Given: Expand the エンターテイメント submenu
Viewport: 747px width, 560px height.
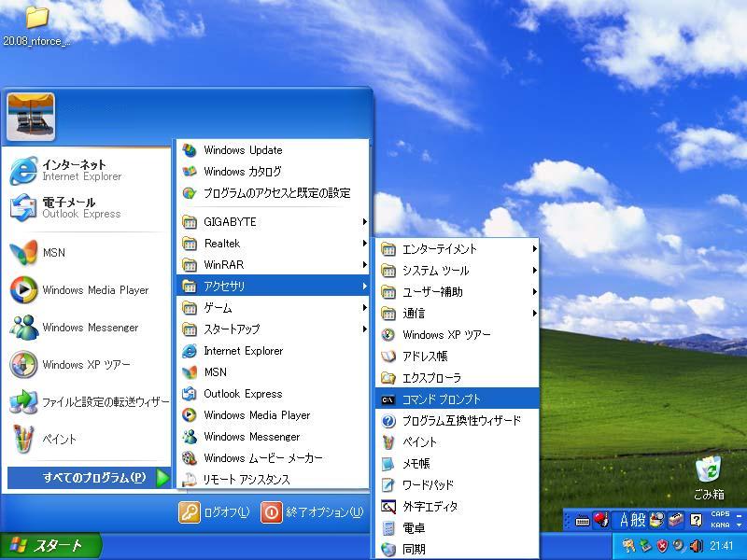Looking at the screenshot, I should (458, 249).
